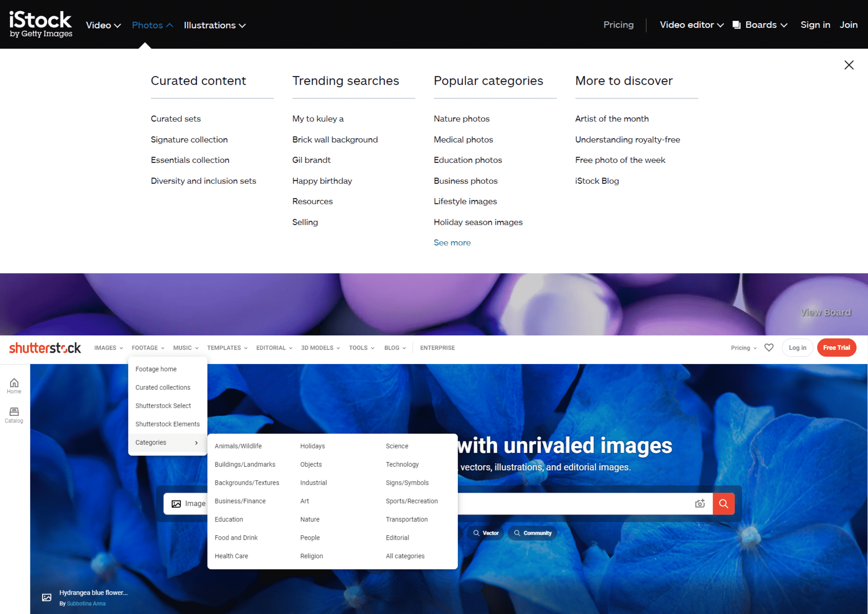The image size is (868, 614).
Task: Click the Log in button
Action: coord(797,347)
